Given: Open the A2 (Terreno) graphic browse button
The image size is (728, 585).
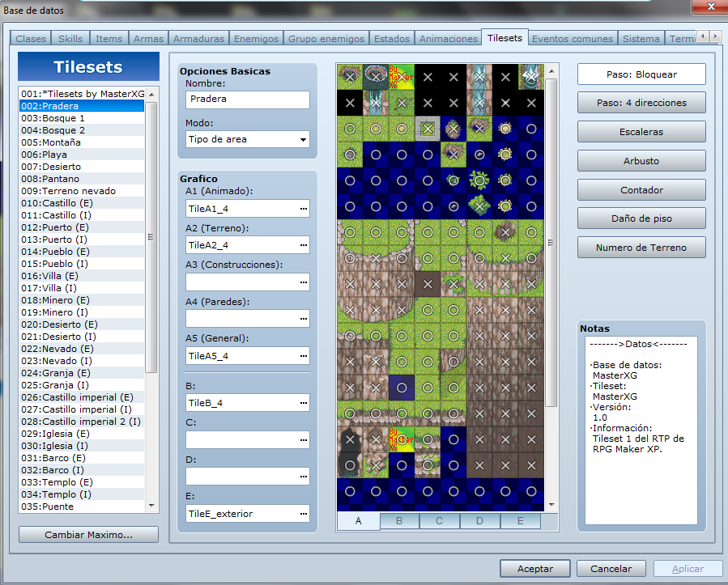Looking at the screenshot, I should pos(303,245).
